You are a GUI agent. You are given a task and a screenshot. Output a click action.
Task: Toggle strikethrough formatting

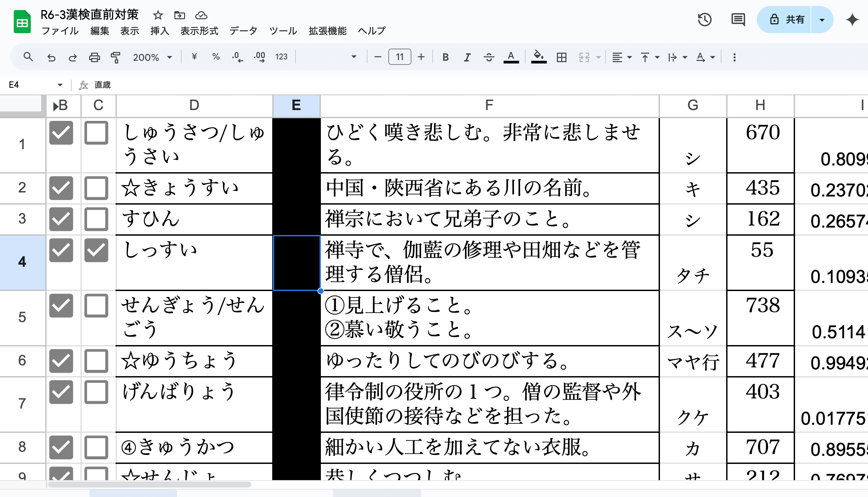(489, 57)
